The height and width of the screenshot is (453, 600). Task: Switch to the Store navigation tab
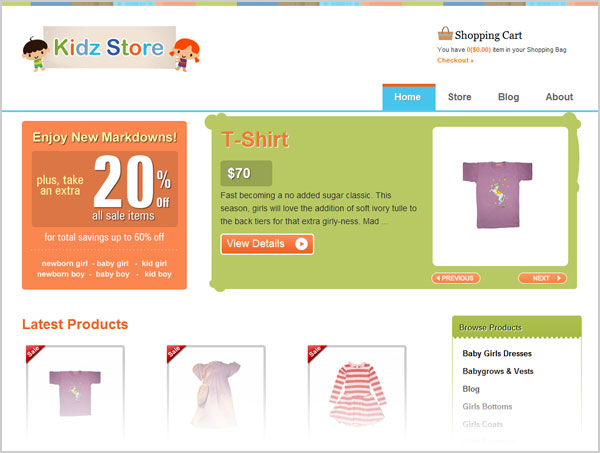click(x=460, y=97)
